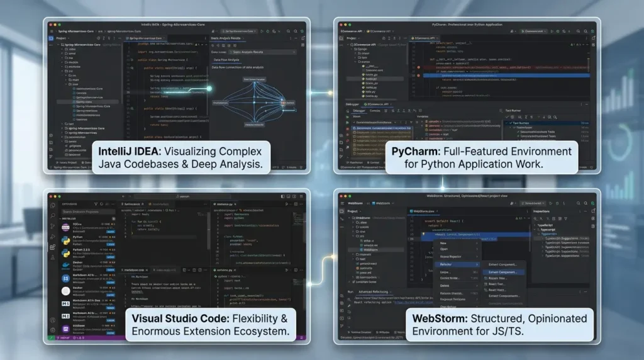Image resolution: width=644 pixels, height=360 pixels.
Task: Click magnifier search icon in PyCharm toolbar
Action: [579, 31]
